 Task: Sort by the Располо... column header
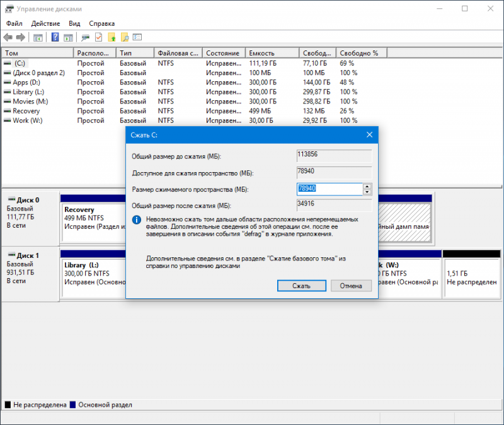coord(95,53)
